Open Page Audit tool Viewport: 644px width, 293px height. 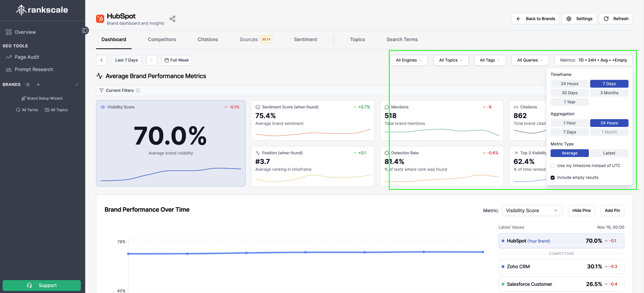click(x=23, y=57)
